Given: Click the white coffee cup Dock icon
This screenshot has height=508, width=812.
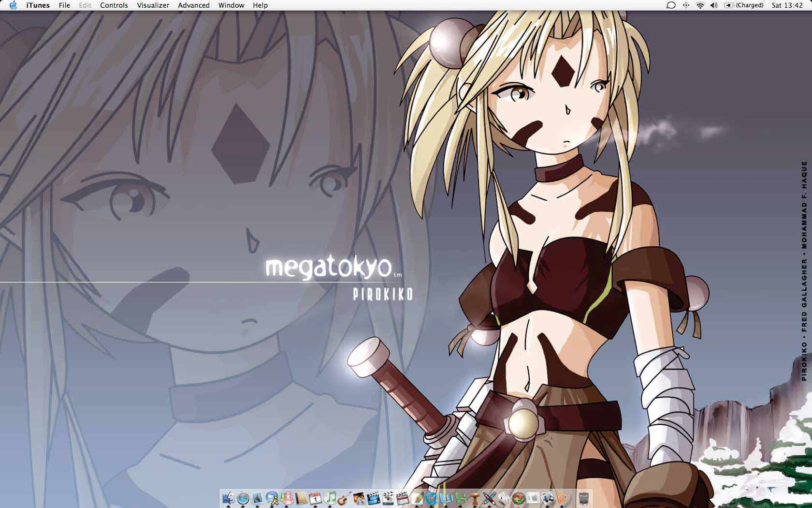Looking at the screenshot, I should [504, 498].
